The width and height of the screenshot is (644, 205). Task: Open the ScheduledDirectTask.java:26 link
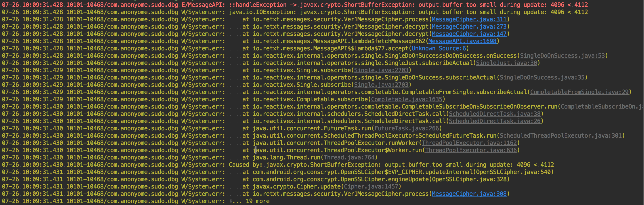click(495, 121)
